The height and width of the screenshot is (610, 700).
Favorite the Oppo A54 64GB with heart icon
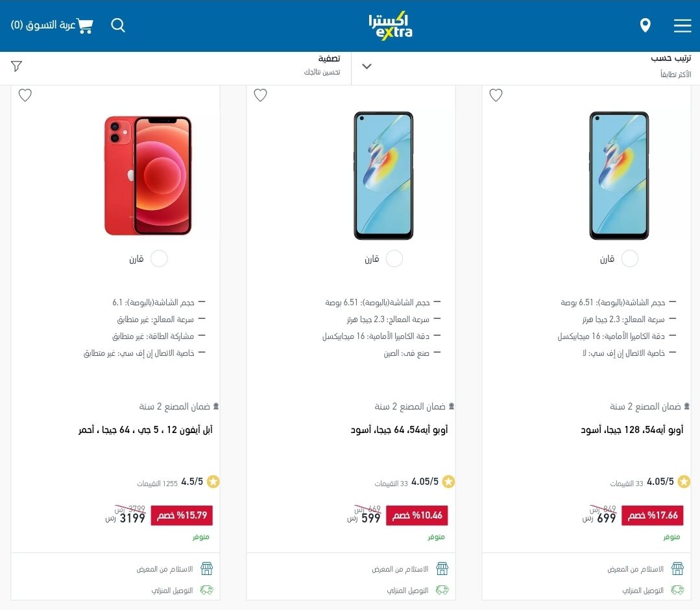260,95
